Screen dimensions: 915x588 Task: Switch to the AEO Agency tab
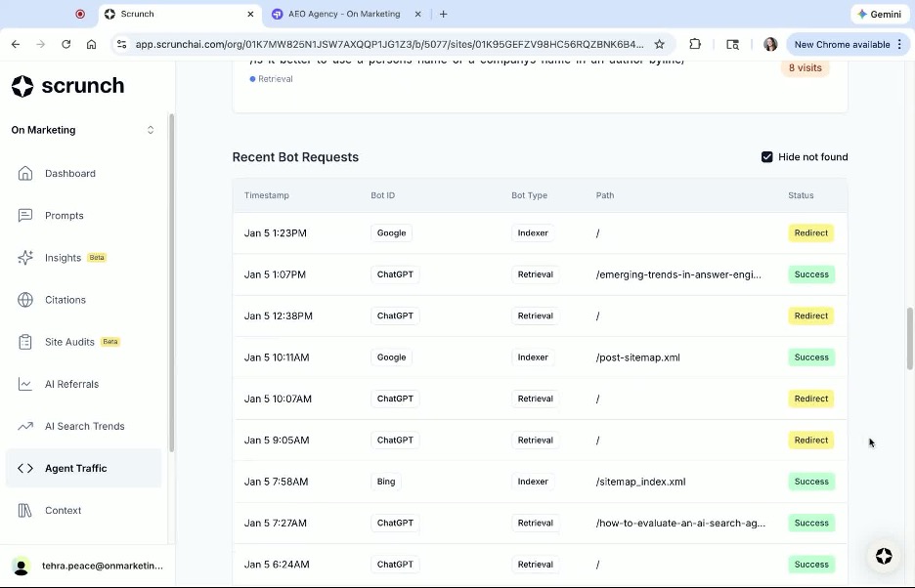click(x=337, y=14)
